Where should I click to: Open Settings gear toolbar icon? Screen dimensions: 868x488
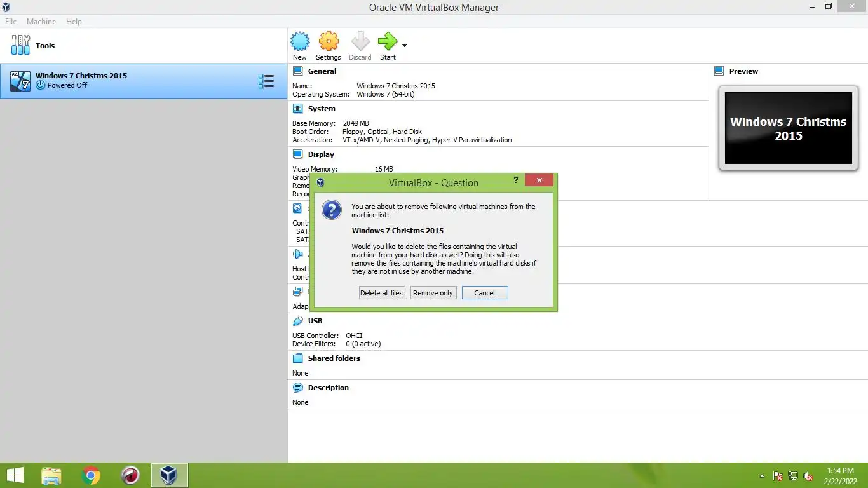pyautogui.click(x=329, y=42)
